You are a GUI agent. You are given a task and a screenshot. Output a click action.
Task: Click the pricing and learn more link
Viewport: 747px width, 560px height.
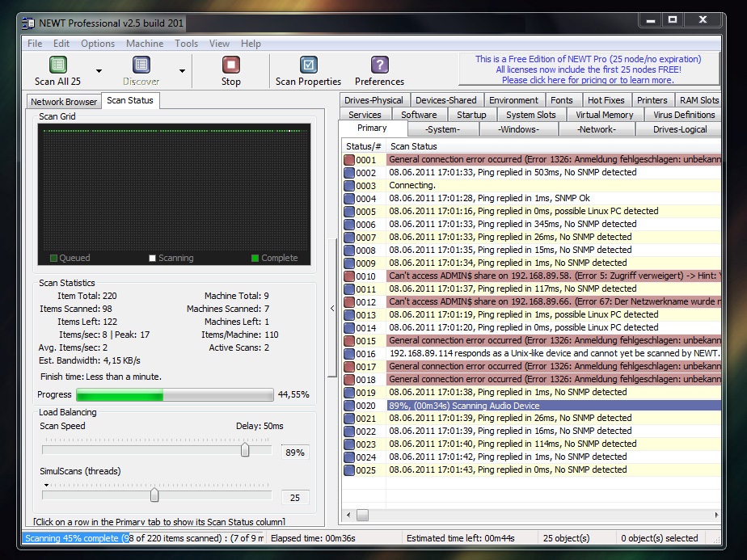point(589,79)
